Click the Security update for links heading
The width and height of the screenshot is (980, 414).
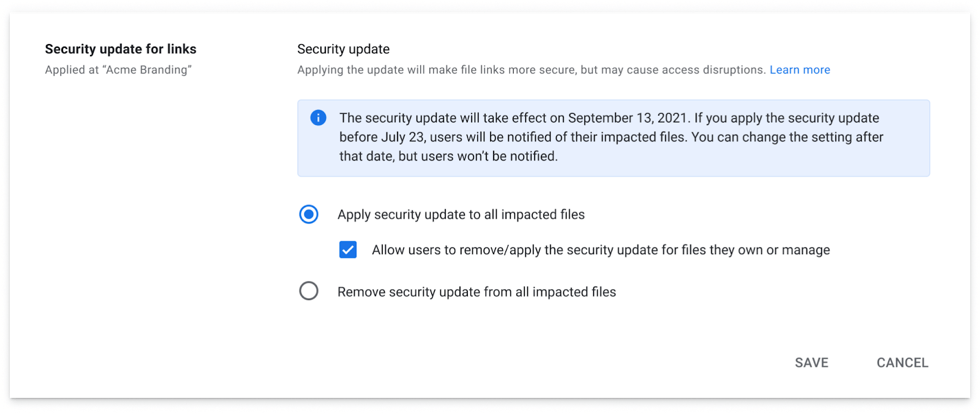tap(121, 49)
